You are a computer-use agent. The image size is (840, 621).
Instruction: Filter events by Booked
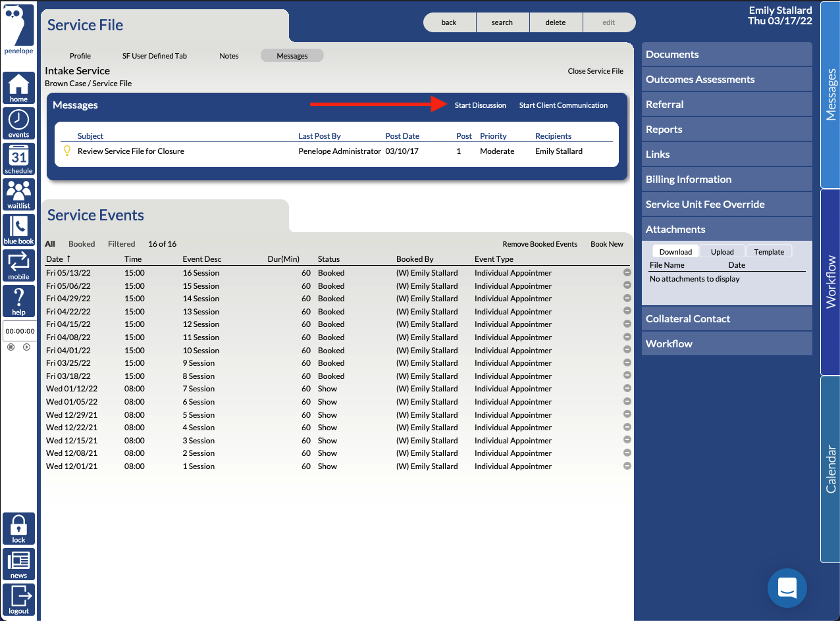[82, 244]
